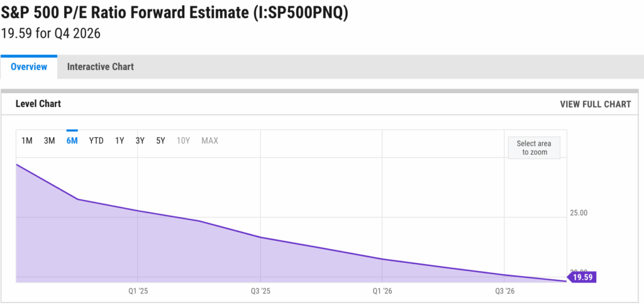Click the MAX range option

coord(210,141)
